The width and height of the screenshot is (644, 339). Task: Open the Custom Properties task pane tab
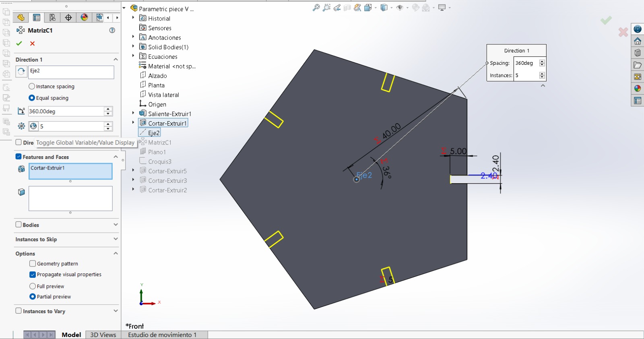click(638, 101)
